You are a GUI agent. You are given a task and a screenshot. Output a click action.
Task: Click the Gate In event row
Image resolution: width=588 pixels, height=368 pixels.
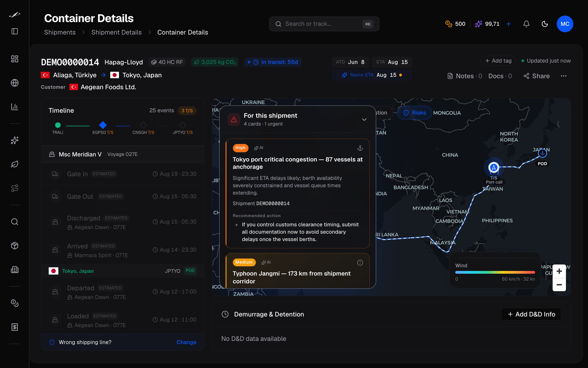coord(123,174)
